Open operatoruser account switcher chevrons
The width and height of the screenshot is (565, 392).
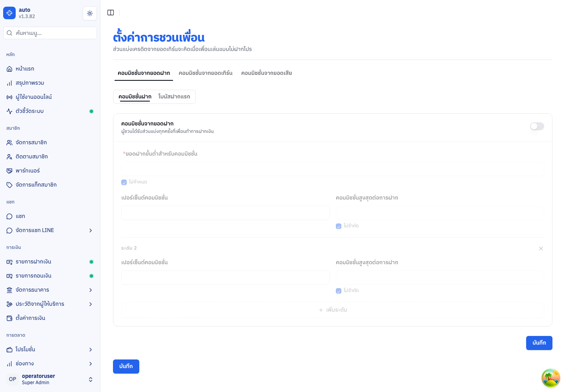pyautogui.click(x=91, y=379)
